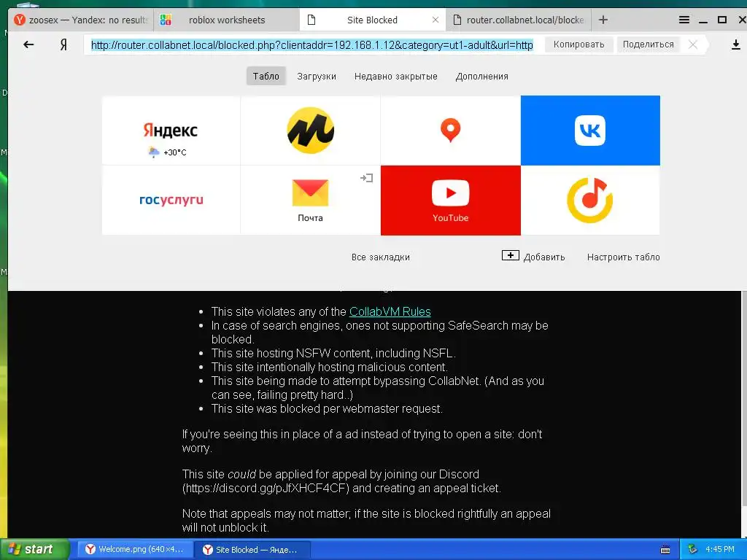
Task: Open the CollabVM Rules link
Action: 390,311
